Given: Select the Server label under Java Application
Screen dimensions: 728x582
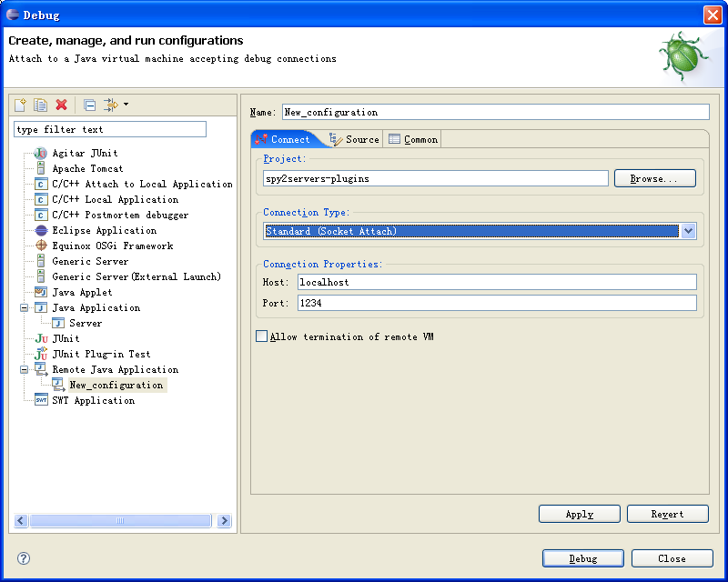Looking at the screenshot, I should pyautogui.click(x=86, y=323).
